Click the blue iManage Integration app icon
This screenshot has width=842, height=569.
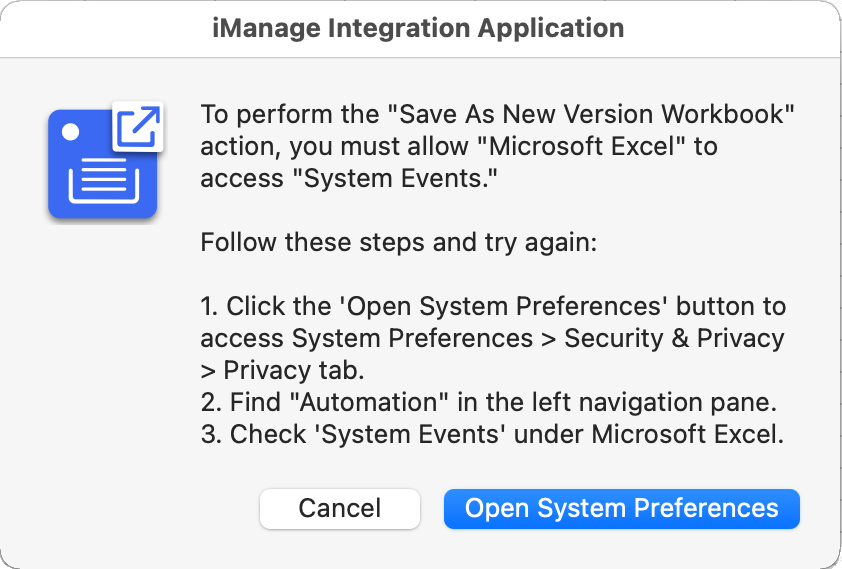[x=102, y=166]
